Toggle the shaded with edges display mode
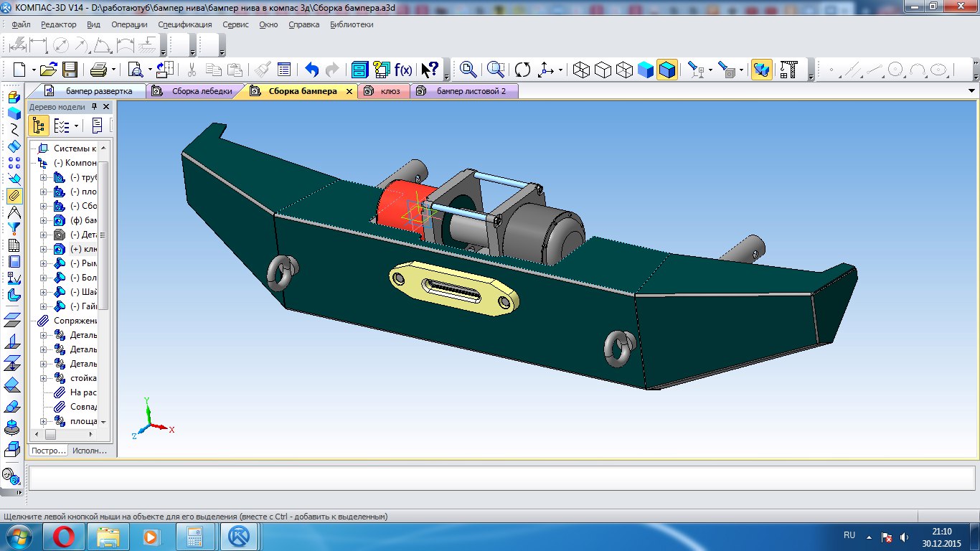The width and height of the screenshot is (980, 551). point(667,70)
